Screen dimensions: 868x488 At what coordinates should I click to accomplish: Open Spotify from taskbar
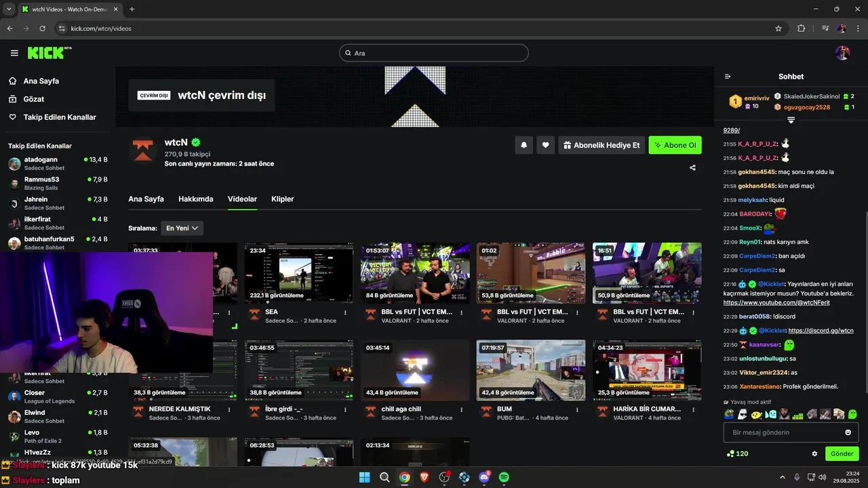coord(504,477)
